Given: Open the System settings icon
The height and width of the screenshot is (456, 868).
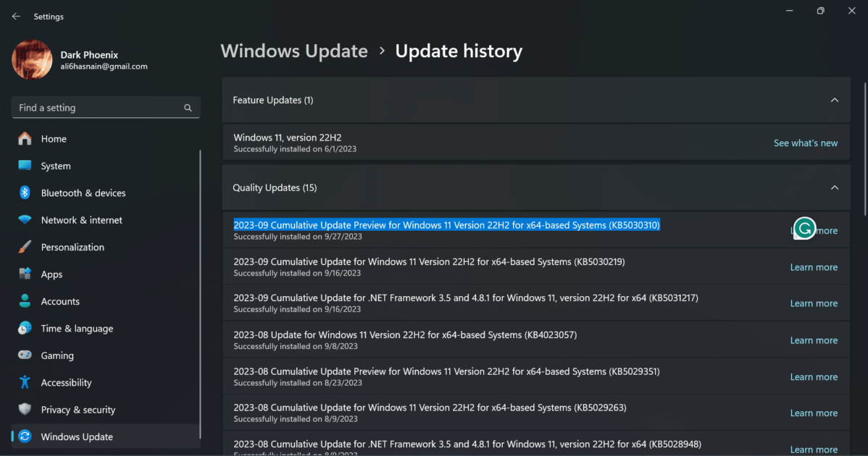Looking at the screenshot, I should click(x=25, y=166).
